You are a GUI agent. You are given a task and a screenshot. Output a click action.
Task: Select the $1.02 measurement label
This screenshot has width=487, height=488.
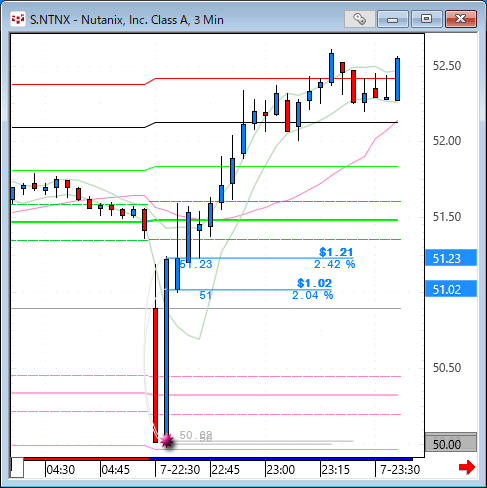(315, 283)
